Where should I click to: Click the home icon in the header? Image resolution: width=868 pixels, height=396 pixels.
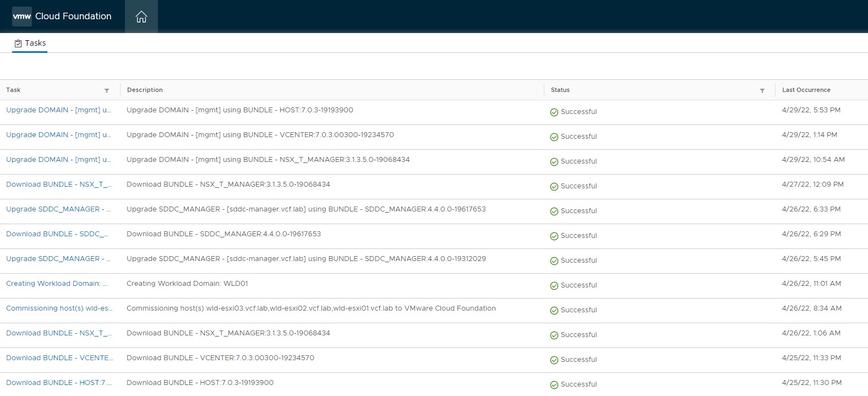[x=141, y=17]
